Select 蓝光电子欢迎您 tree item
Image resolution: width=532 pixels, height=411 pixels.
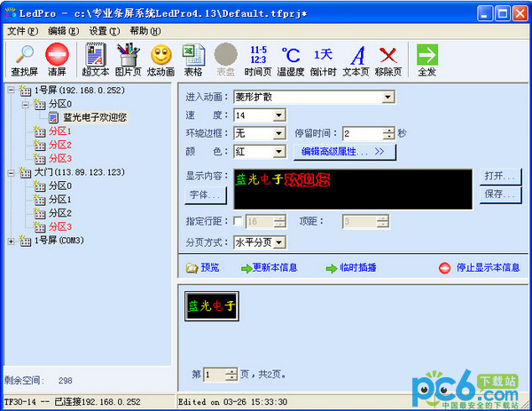coord(95,117)
